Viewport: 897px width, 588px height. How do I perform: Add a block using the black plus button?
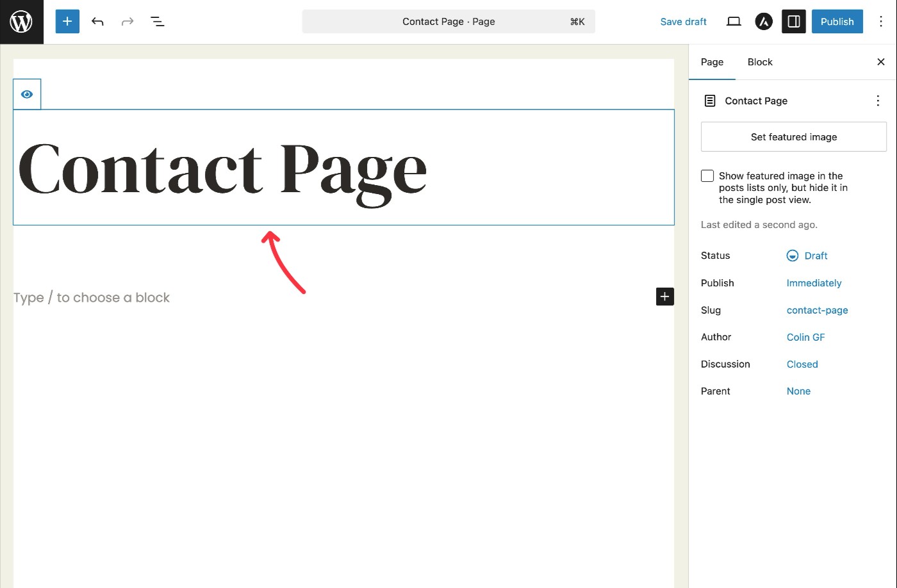pos(664,297)
